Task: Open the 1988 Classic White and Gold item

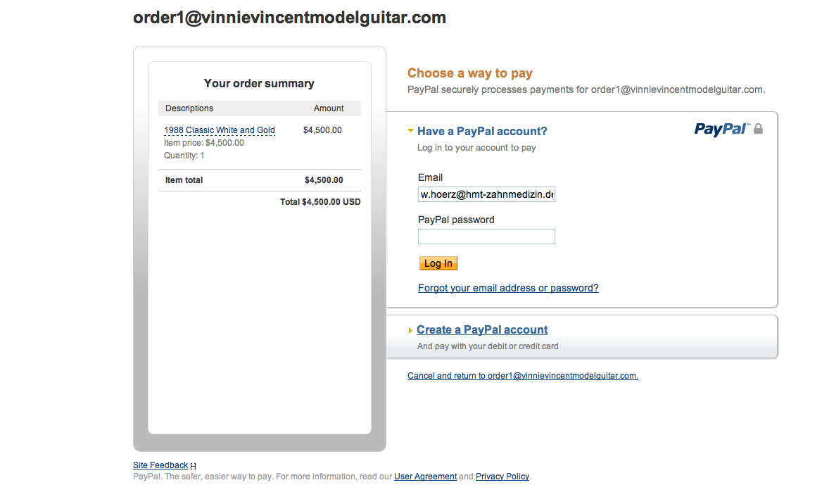Action: 220,130
